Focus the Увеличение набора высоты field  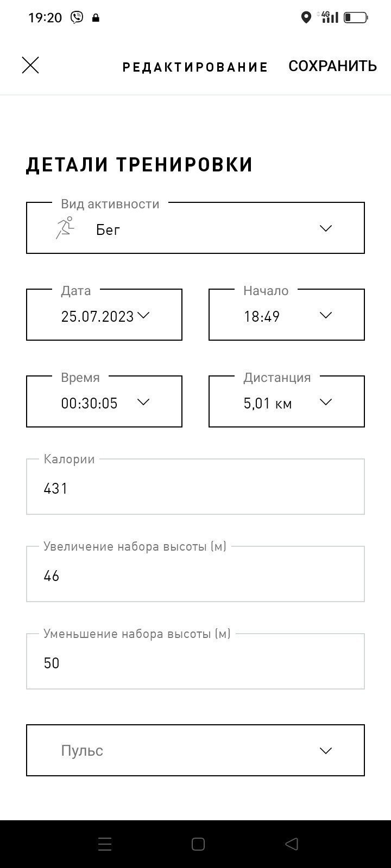(x=195, y=574)
